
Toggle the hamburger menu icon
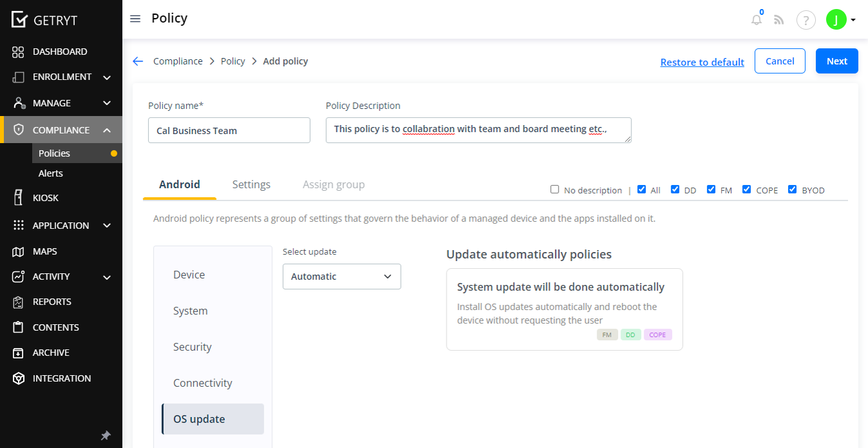[x=135, y=19]
